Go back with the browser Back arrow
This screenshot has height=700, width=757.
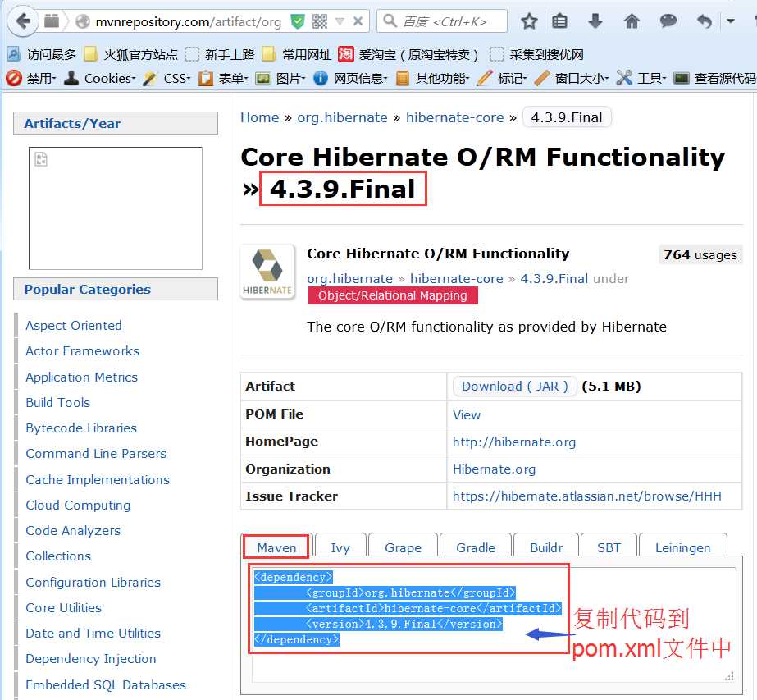[22, 21]
